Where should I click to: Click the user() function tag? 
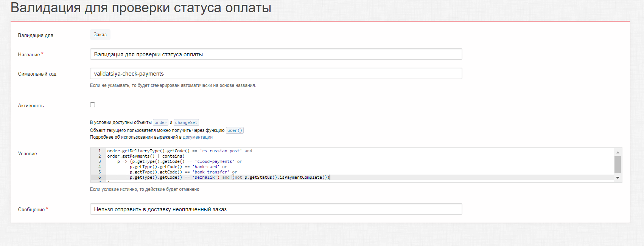click(235, 130)
